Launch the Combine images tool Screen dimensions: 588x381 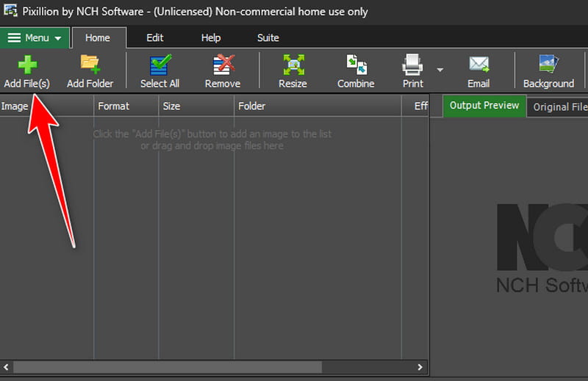[356, 71]
